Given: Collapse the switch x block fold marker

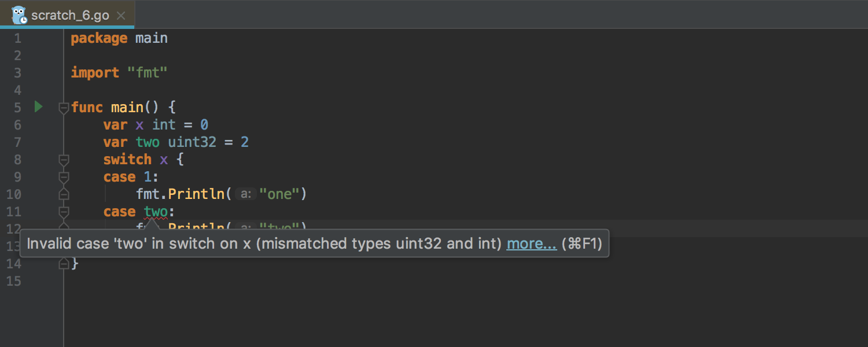Looking at the screenshot, I should point(64,160).
